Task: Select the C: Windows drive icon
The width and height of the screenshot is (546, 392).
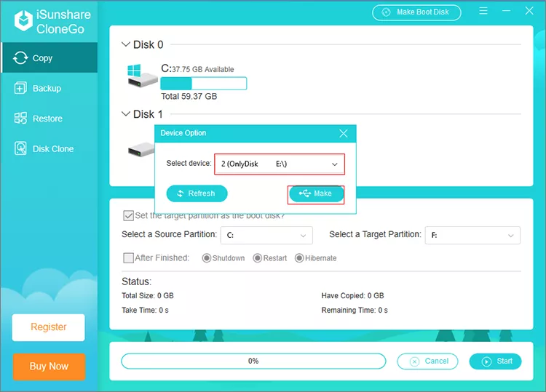Action: 142,76
